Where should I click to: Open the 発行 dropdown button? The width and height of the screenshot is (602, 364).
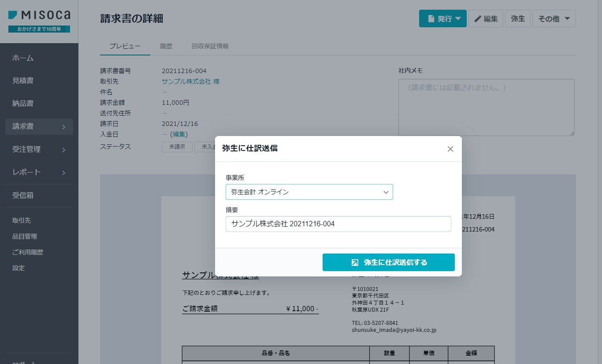tap(442, 18)
